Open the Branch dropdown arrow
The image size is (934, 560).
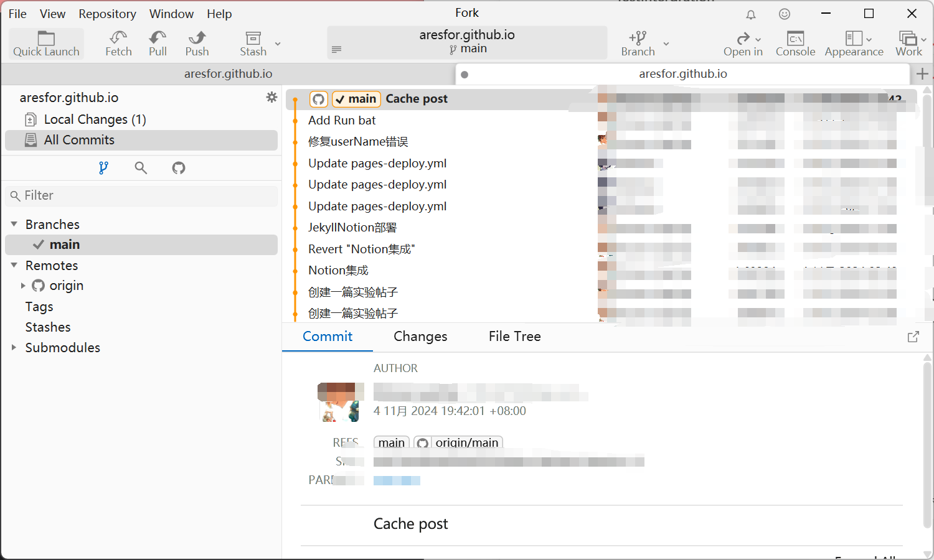coord(666,44)
